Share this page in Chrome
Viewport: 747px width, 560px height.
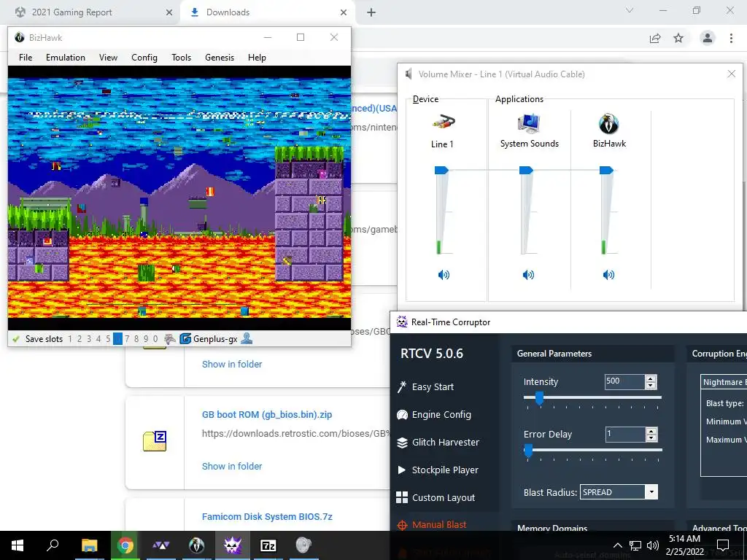655,38
